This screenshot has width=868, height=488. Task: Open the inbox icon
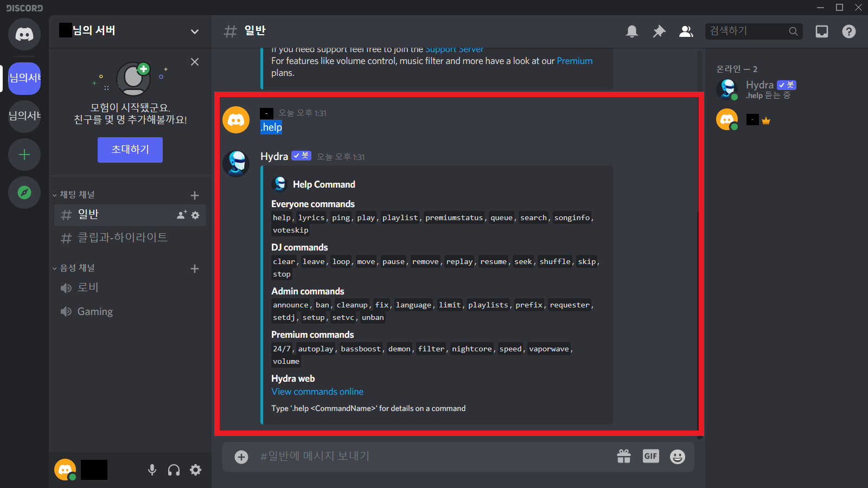click(822, 31)
